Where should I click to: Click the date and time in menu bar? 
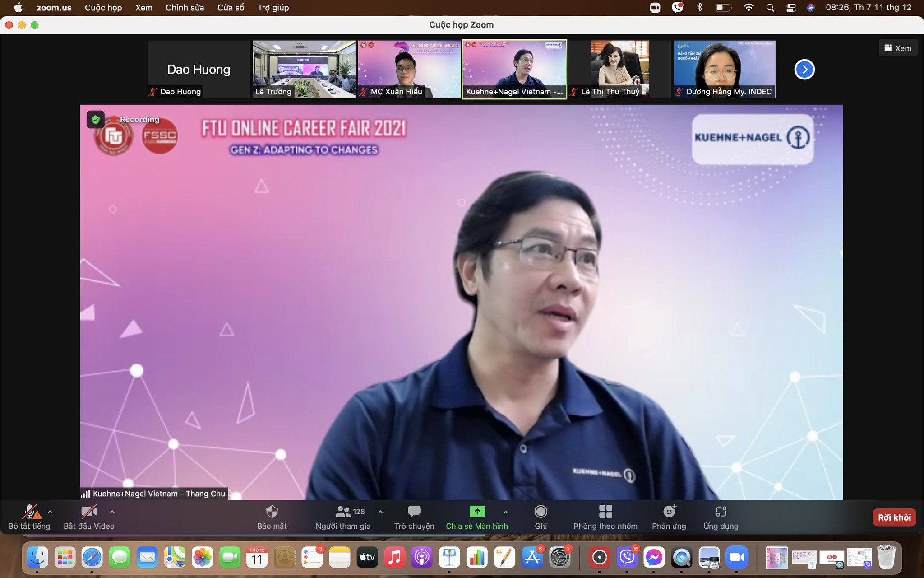[869, 8]
